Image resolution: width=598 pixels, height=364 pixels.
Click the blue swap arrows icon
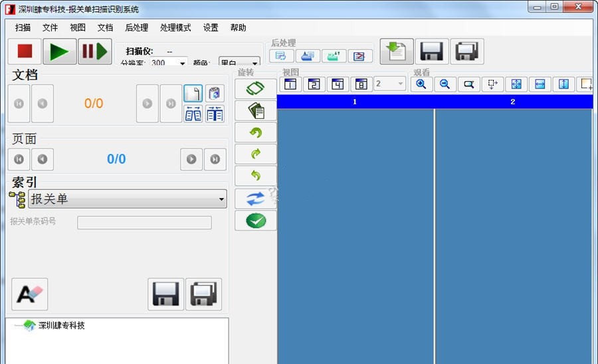[x=256, y=199]
